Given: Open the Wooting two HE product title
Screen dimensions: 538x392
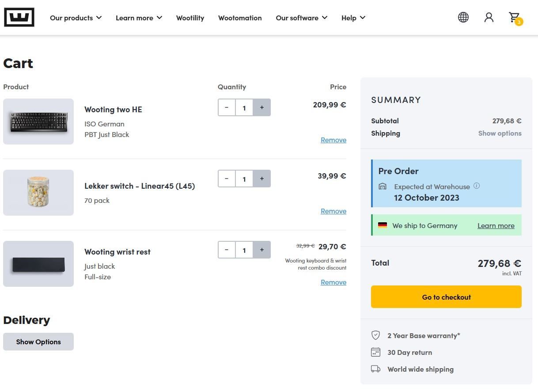Looking at the screenshot, I should click(113, 110).
